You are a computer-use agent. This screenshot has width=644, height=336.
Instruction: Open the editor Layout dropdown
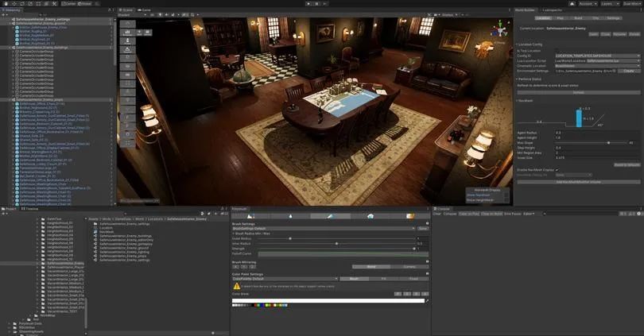(633, 4)
